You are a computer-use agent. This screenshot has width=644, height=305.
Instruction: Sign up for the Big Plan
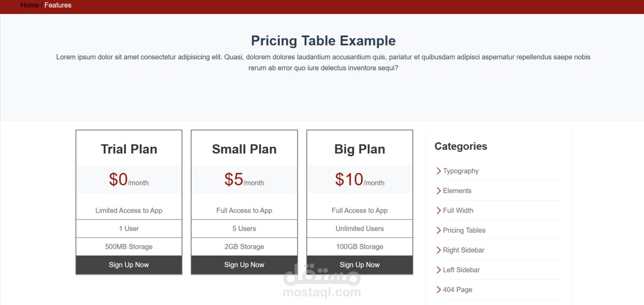coord(360,265)
